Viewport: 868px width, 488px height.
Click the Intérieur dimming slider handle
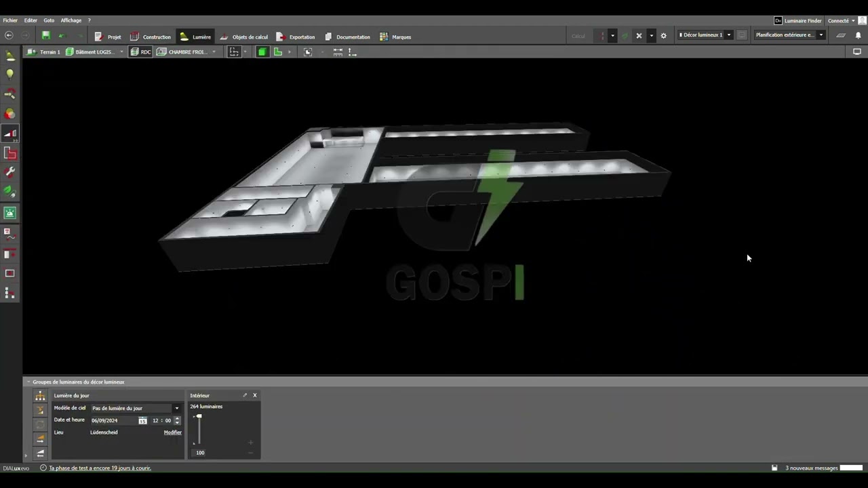point(199,417)
